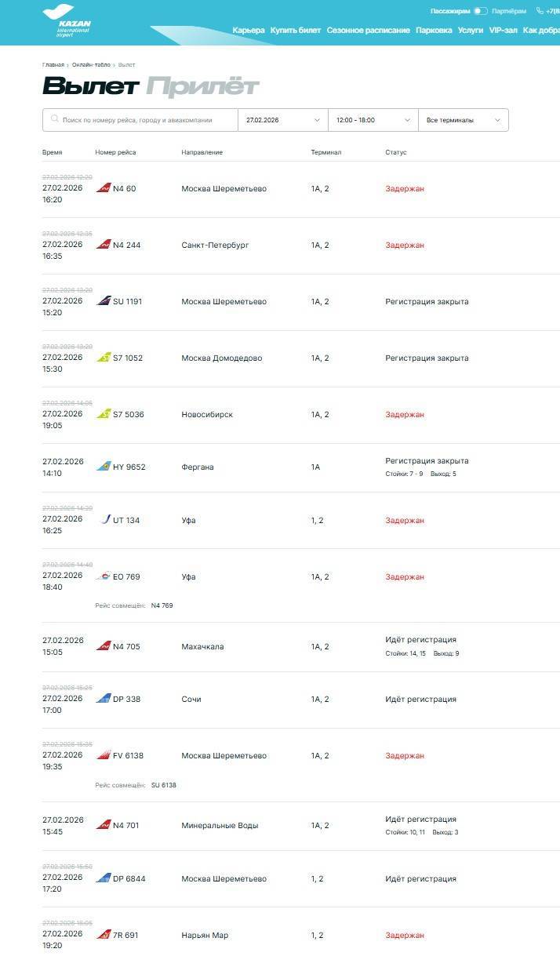Viewport: 560px width, 956px height.
Task: Click the flight search input field
Action: [145, 120]
